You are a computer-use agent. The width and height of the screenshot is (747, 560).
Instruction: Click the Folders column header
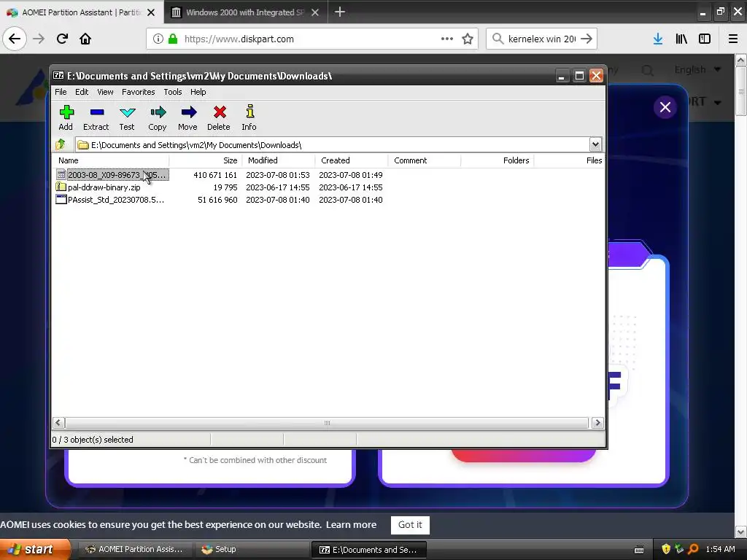tap(498, 160)
